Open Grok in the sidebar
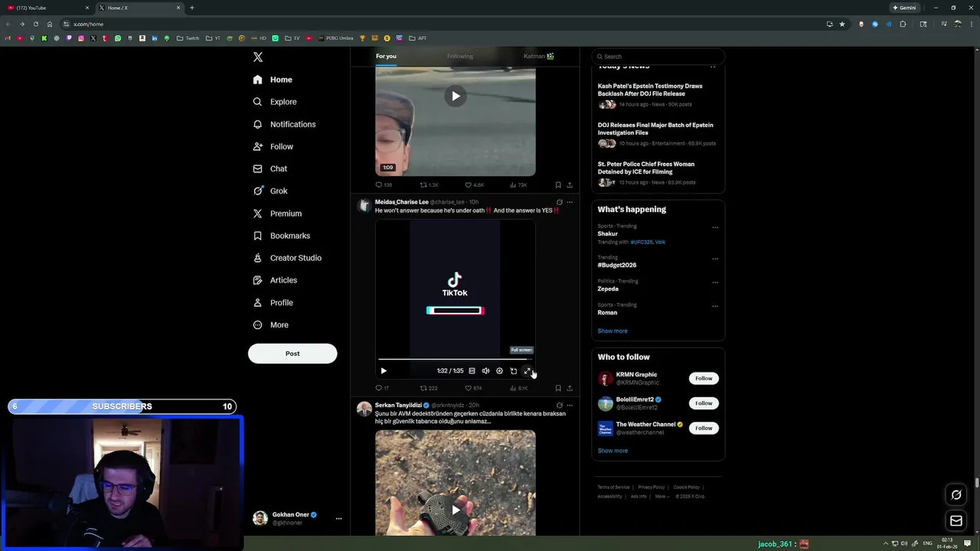The width and height of the screenshot is (980, 551). point(269,191)
